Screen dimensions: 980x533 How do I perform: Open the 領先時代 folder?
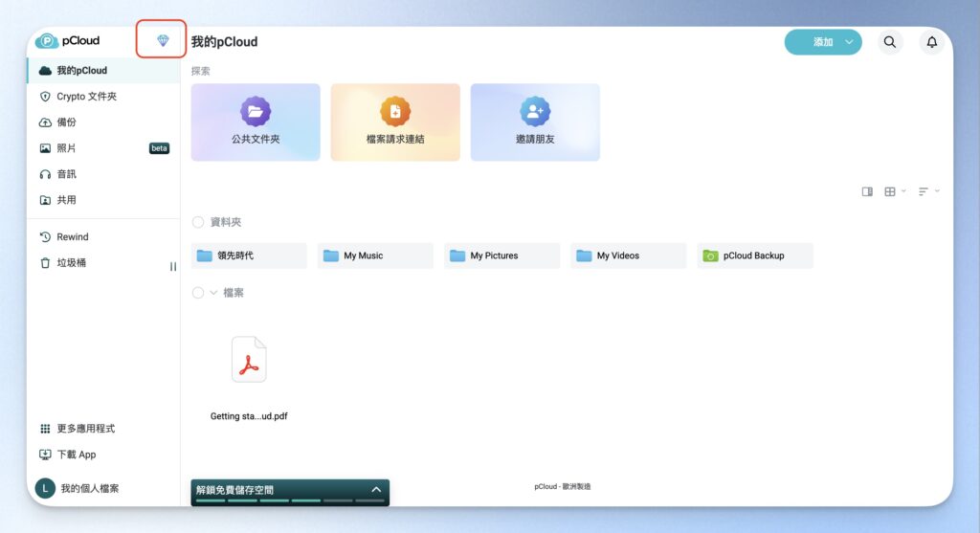[249, 255]
